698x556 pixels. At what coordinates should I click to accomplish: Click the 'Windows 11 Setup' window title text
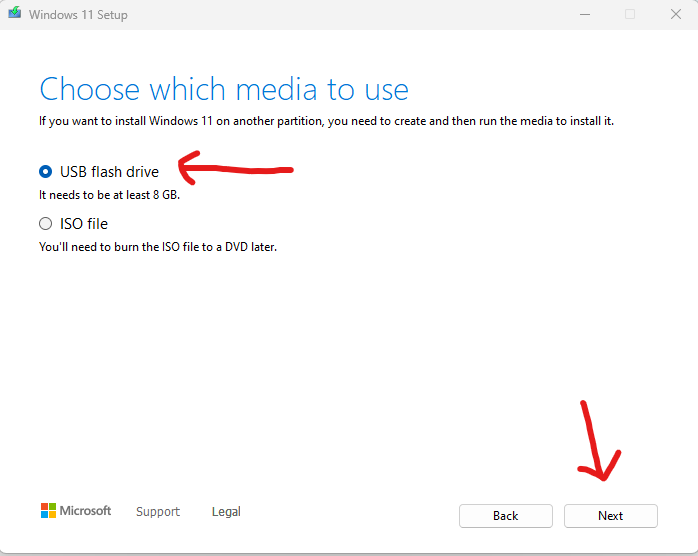[78, 15]
